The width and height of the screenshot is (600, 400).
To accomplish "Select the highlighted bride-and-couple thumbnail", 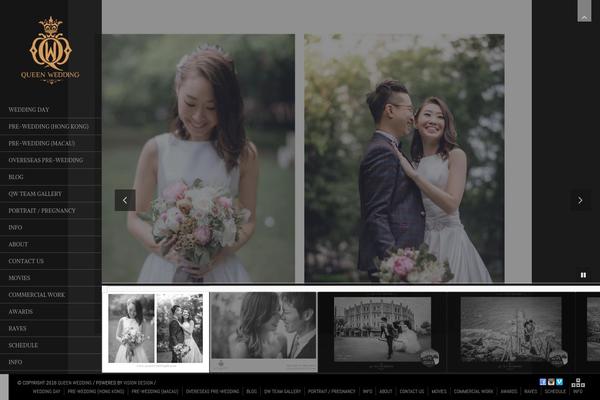I will point(156,330).
